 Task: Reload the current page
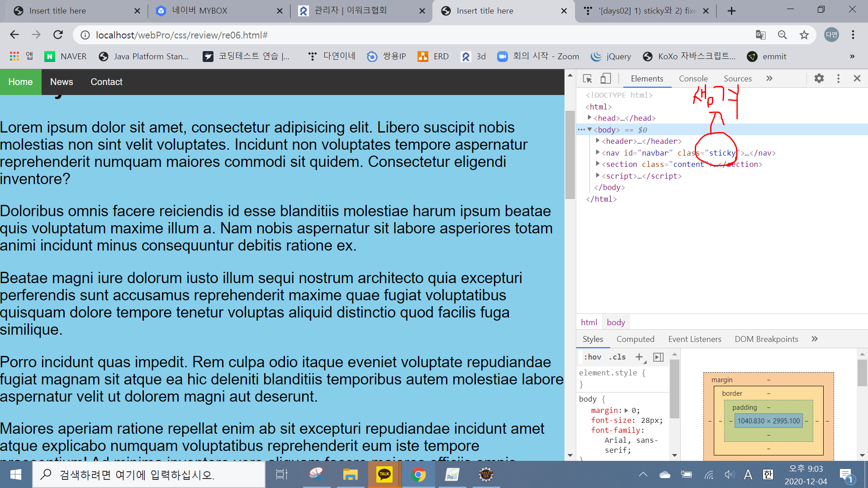coord(58,35)
